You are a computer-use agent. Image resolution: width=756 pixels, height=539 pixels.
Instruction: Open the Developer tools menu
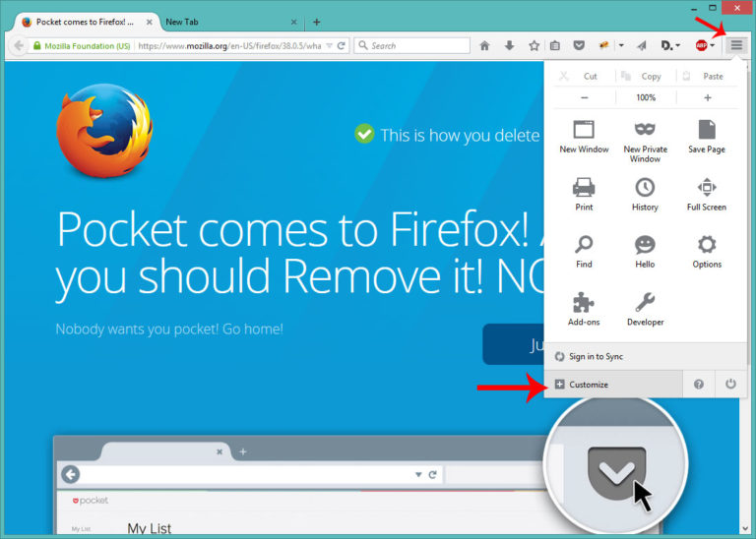click(645, 309)
